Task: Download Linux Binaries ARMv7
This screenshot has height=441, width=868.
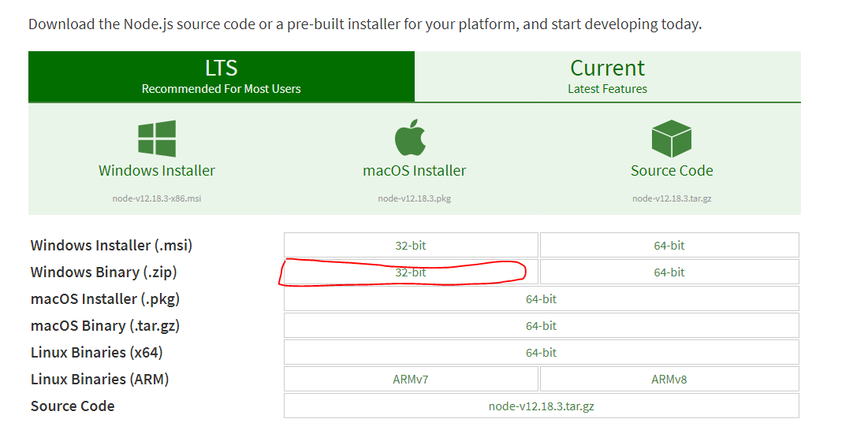Action: (x=411, y=380)
